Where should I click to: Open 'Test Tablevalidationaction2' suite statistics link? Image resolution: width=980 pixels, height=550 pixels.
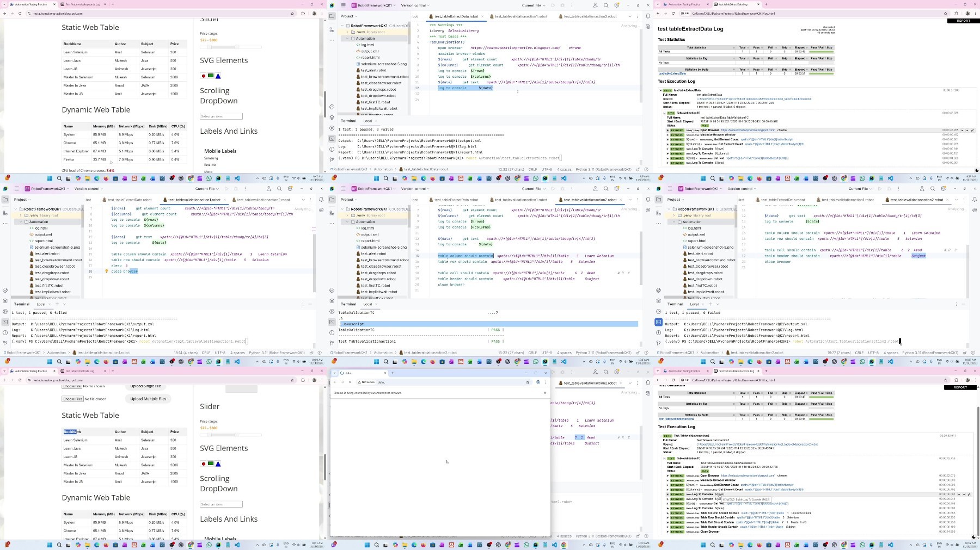pos(677,419)
